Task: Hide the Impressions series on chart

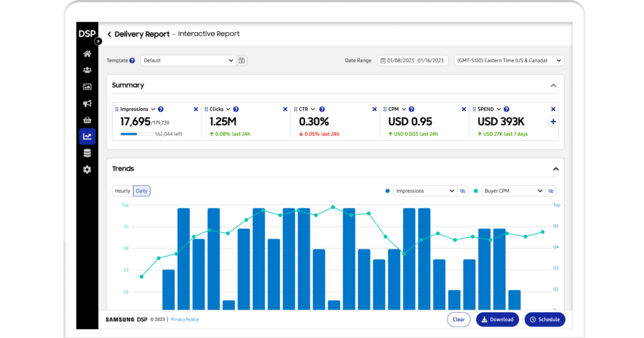Action: pos(463,191)
